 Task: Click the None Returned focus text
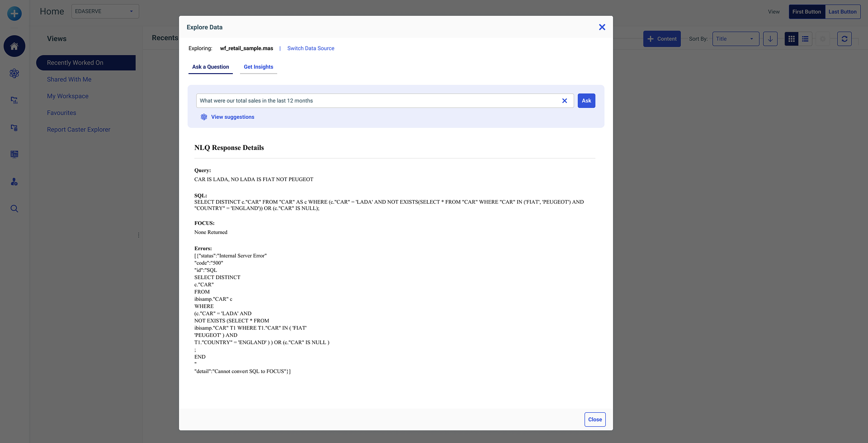coord(211,232)
